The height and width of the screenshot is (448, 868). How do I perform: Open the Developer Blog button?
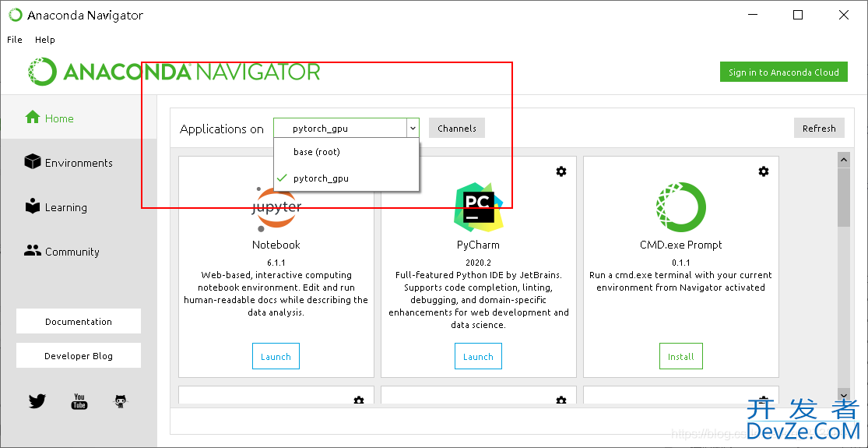click(79, 356)
